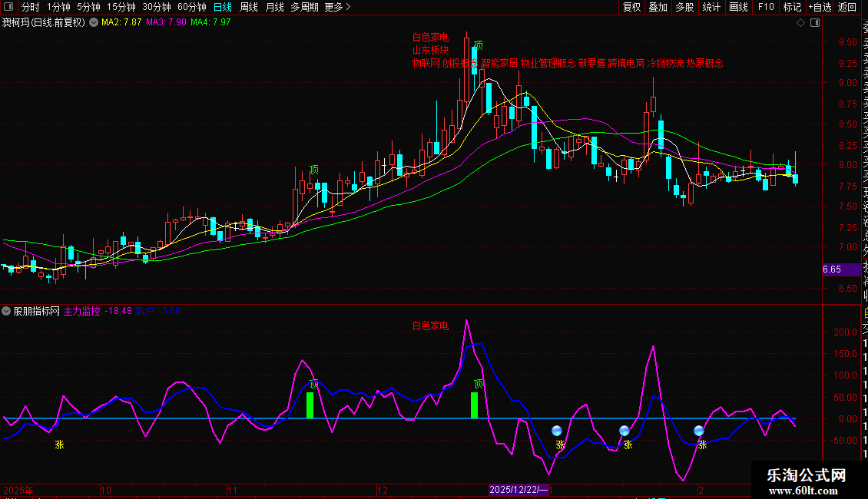This screenshot has height=499, width=868.
Task: Add stock with +自选 button
Action: pos(820,7)
